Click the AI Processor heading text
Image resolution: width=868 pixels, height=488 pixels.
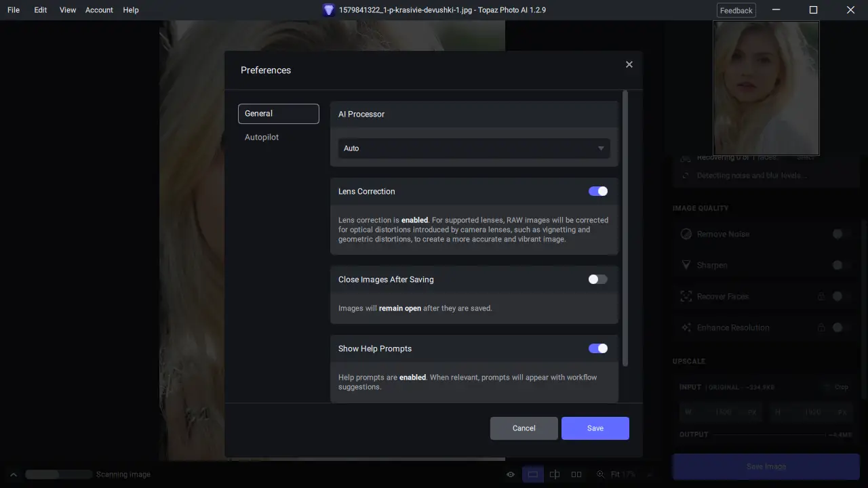point(361,114)
